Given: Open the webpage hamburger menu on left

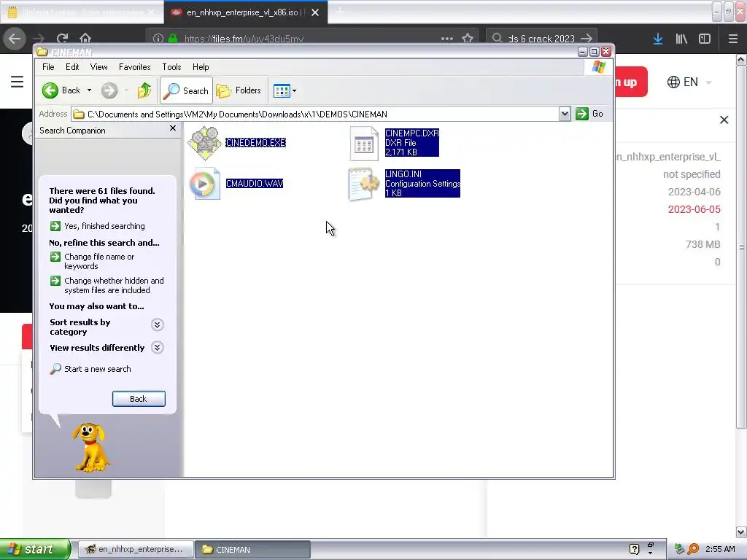Looking at the screenshot, I should [18, 82].
